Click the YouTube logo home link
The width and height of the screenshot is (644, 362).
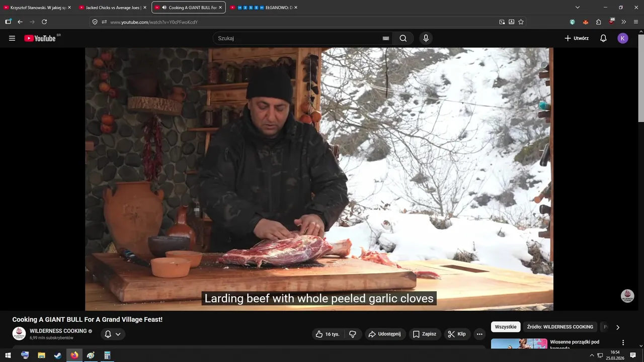[40, 38]
